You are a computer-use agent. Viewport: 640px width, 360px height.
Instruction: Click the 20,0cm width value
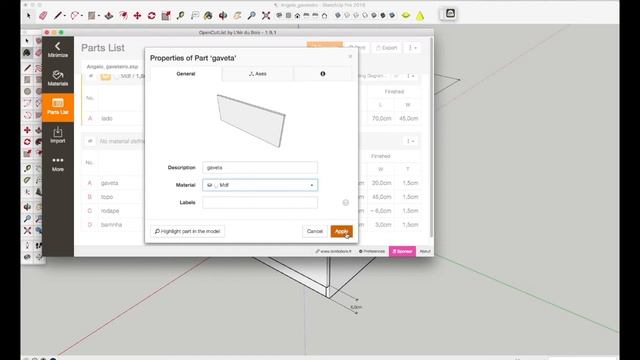tap(382, 183)
